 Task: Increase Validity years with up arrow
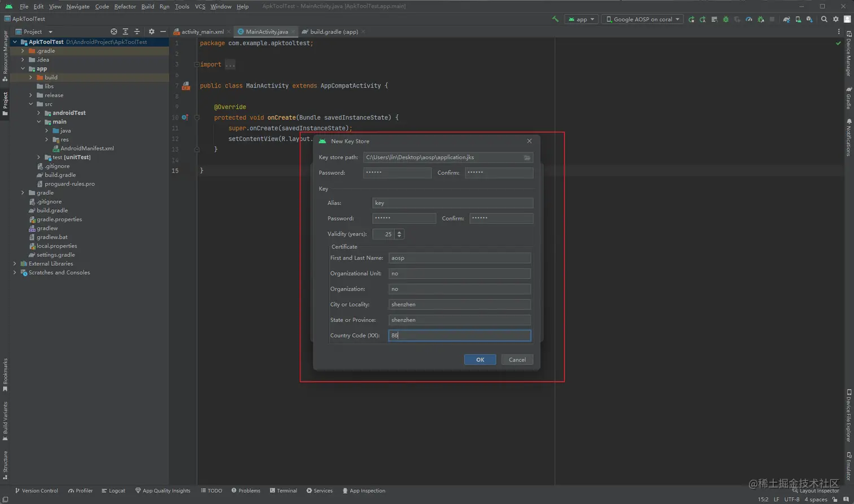click(x=399, y=231)
